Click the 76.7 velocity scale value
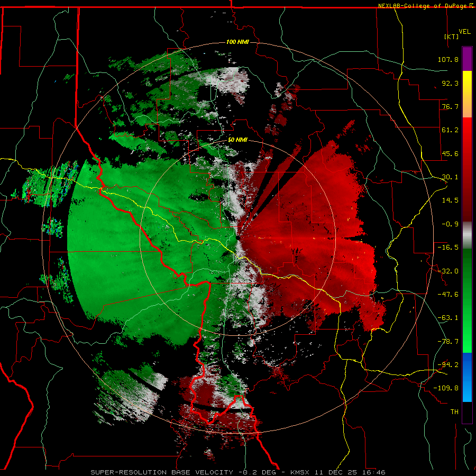 450,106
